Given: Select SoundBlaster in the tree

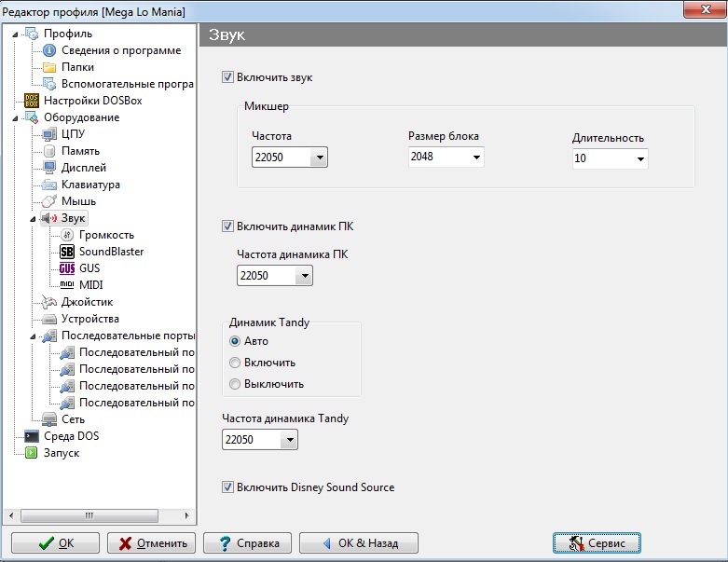Looking at the screenshot, I should point(112,252).
